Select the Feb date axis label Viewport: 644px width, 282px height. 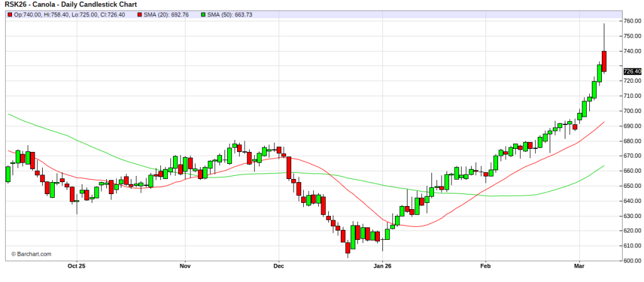[485, 266]
